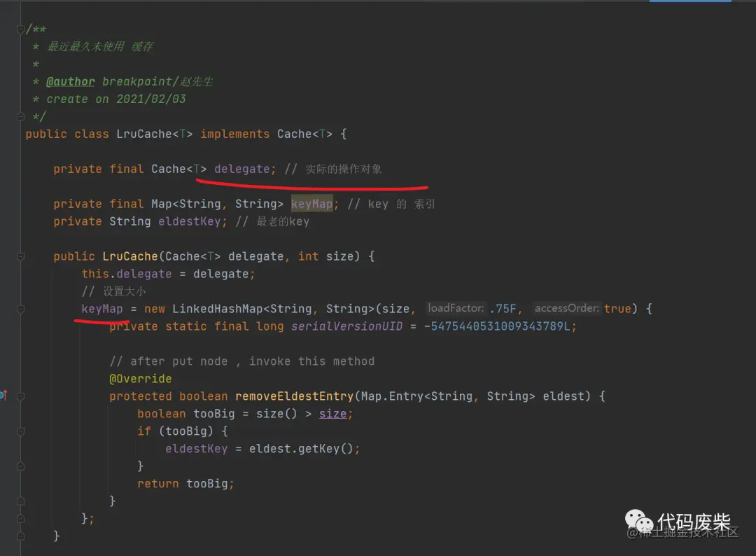
Task: Click the 最老的key comment
Action: (x=283, y=221)
